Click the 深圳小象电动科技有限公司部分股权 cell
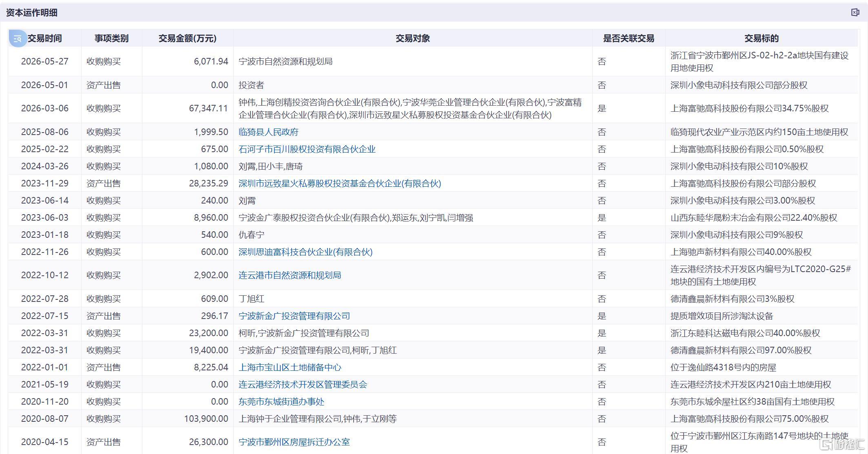868x454 pixels. (x=739, y=85)
